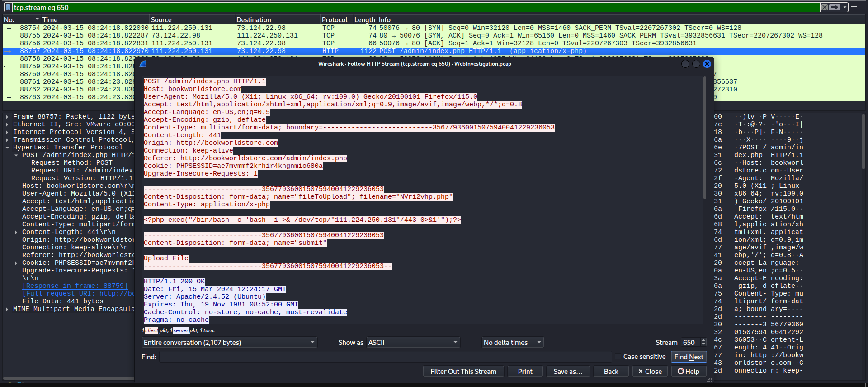This screenshot has width=868, height=387.
Task: Sort packets by the Destination column header
Action: [278, 19]
